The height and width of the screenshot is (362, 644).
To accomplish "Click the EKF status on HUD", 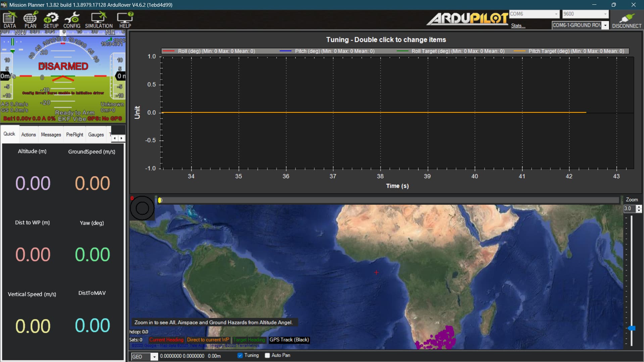I will tap(64, 119).
